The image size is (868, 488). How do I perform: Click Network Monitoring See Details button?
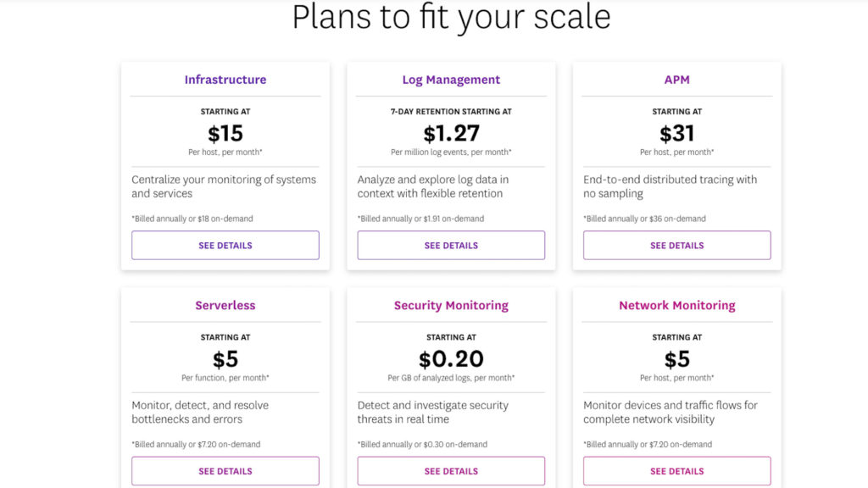click(677, 471)
